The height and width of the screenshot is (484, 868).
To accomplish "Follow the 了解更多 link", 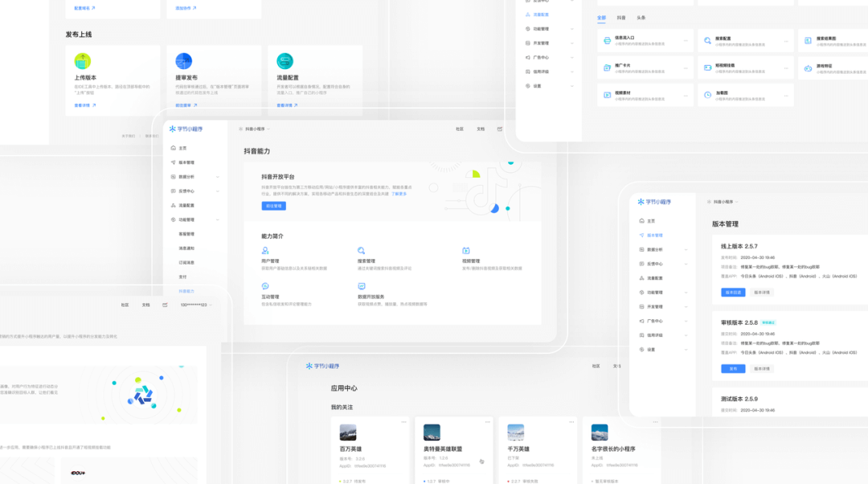I will tap(399, 195).
